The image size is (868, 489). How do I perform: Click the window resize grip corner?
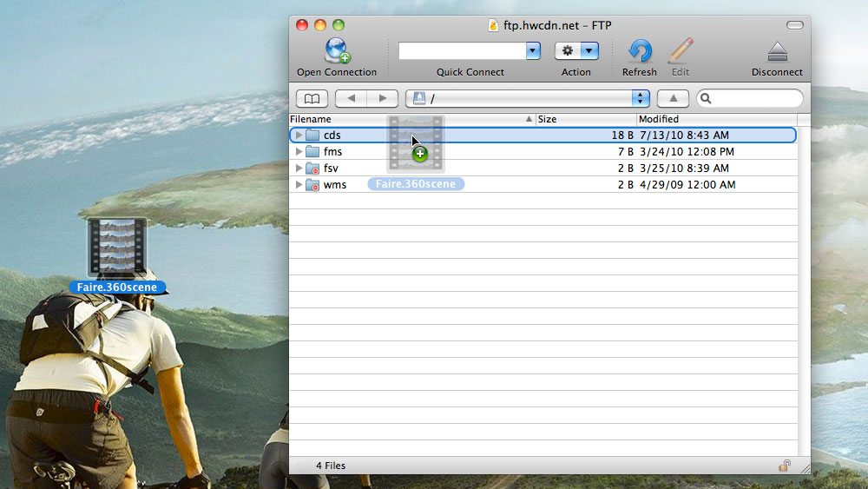tap(805, 468)
